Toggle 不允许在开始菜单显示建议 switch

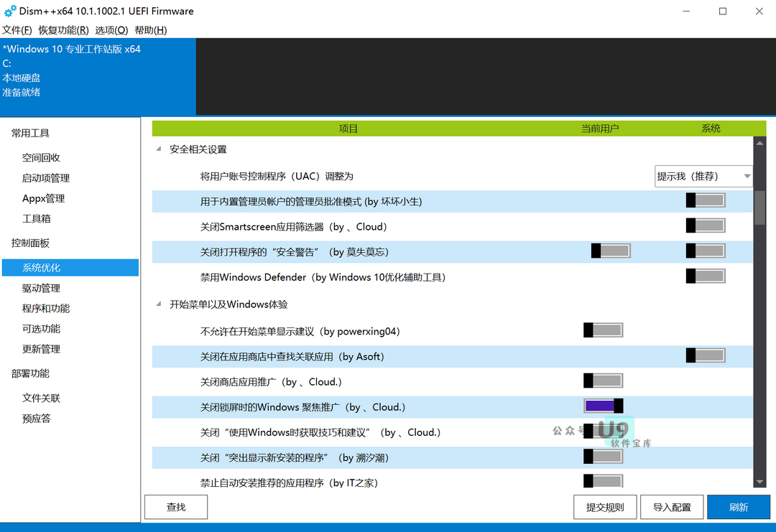pyautogui.click(x=604, y=330)
